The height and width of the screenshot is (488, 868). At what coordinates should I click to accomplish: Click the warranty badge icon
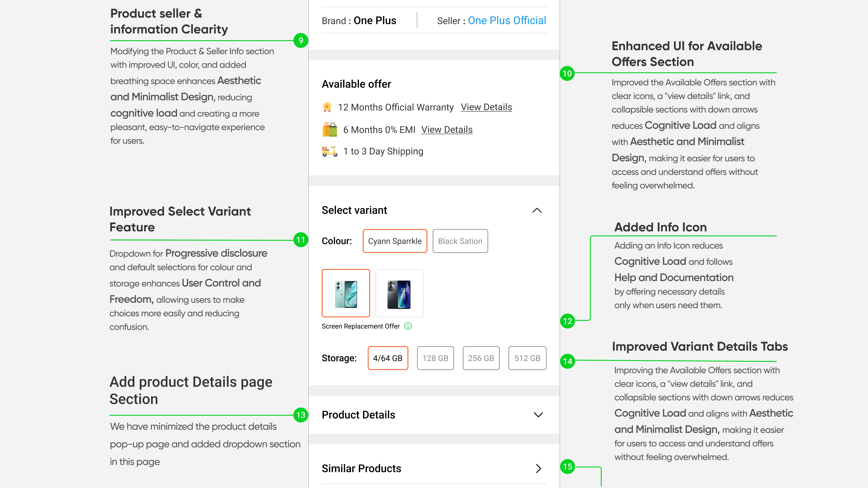[327, 107]
